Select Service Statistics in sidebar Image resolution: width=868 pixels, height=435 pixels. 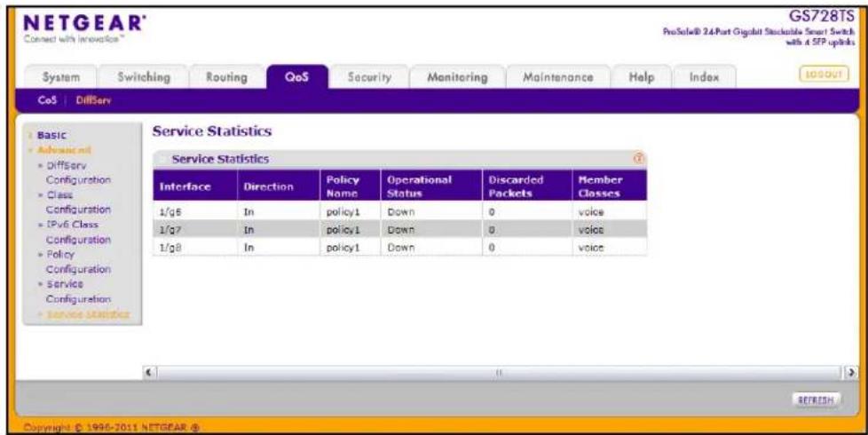point(88,314)
